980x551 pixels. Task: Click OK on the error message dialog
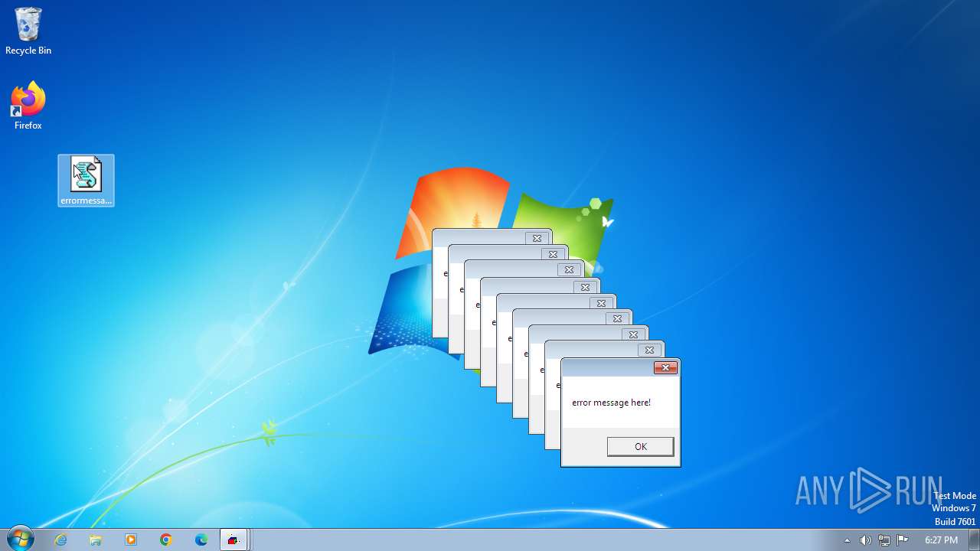(x=641, y=447)
